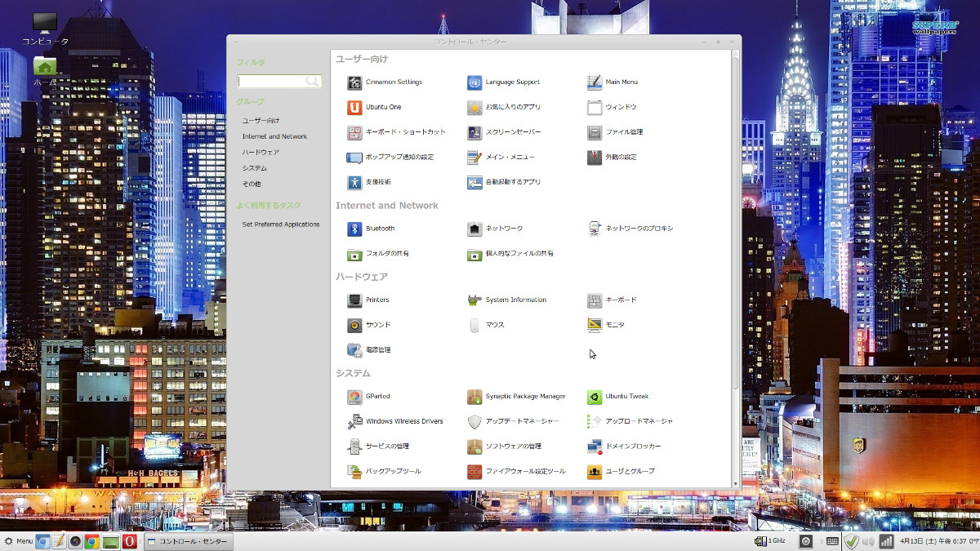Screen dimensions: 980x551
Task: Open Printers settings
Action: point(368,300)
